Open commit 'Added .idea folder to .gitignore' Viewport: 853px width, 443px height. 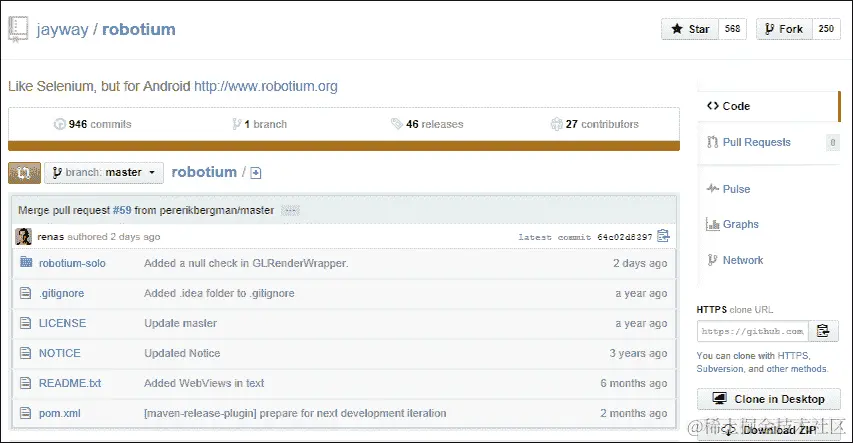click(x=219, y=293)
